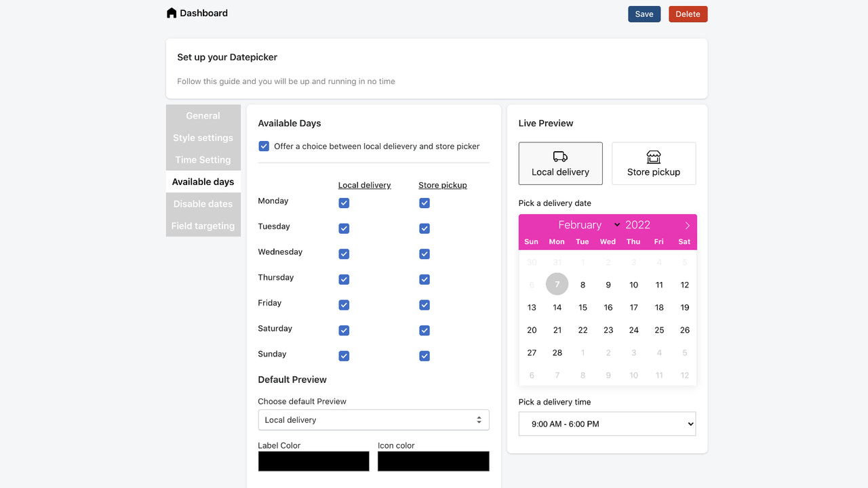Click the next month arrow in the calendar
The image size is (868, 488).
click(x=687, y=224)
